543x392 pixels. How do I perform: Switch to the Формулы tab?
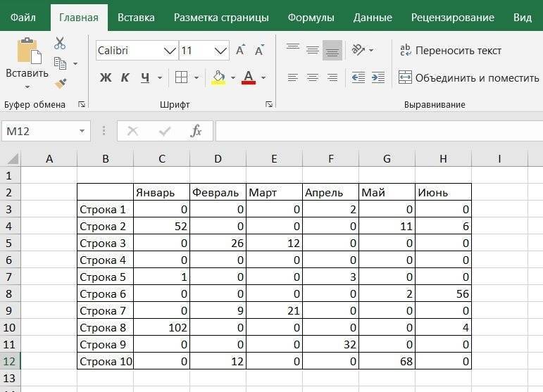311,18
